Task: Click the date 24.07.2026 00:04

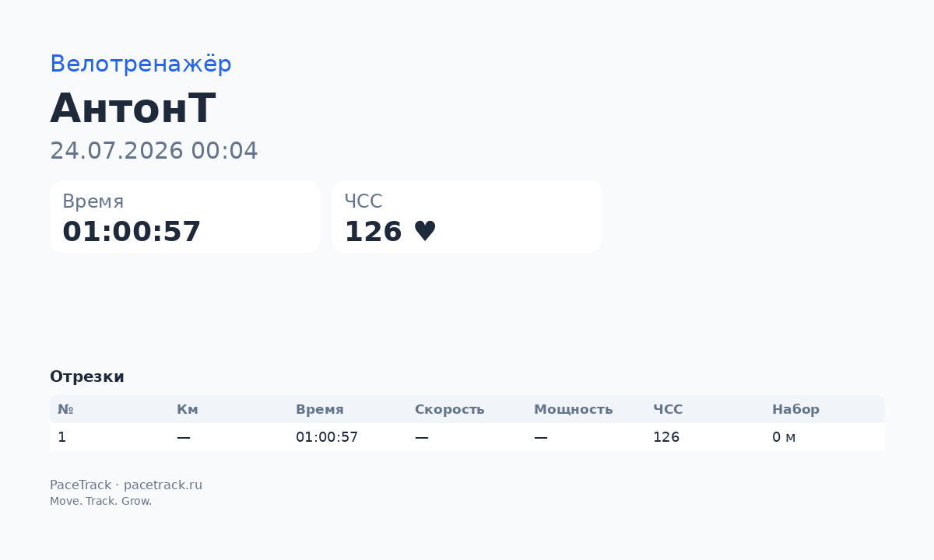Action: pyautogui.click(x=154, y=151)
